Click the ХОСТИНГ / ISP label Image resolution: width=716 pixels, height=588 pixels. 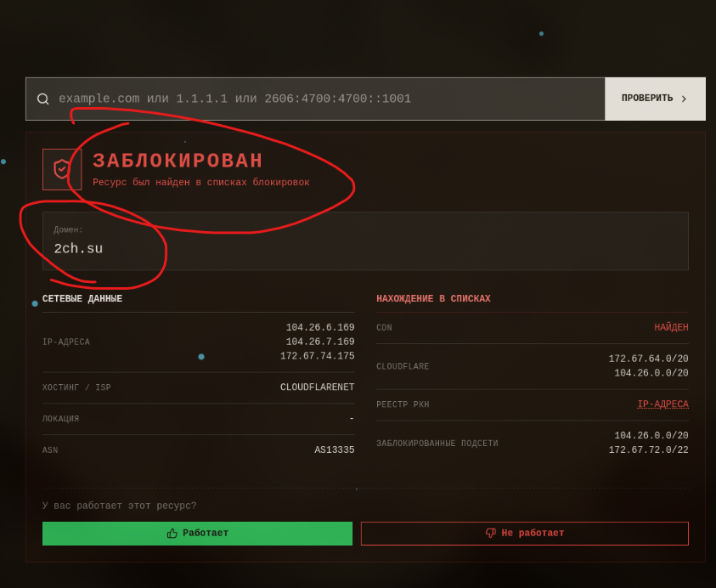coord(76,387)
